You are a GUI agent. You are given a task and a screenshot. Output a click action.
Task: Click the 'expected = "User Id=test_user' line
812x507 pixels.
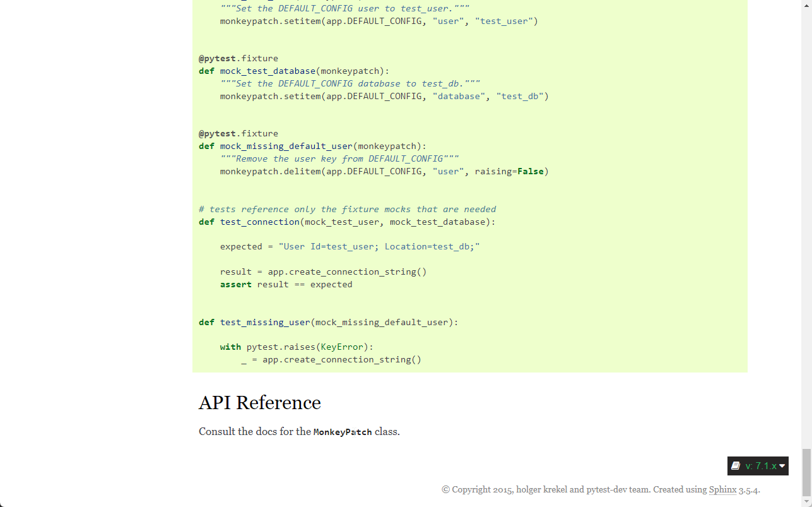[350, 246]
